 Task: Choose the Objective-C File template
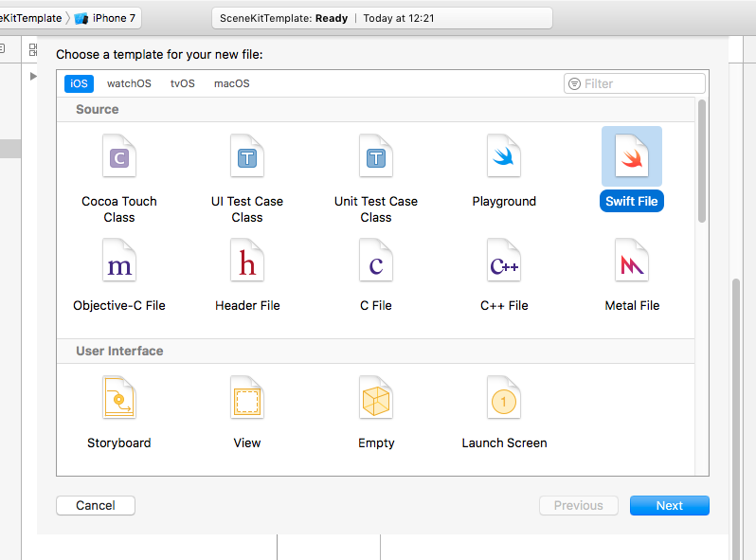pyautogui.click(x=119, y=260)
